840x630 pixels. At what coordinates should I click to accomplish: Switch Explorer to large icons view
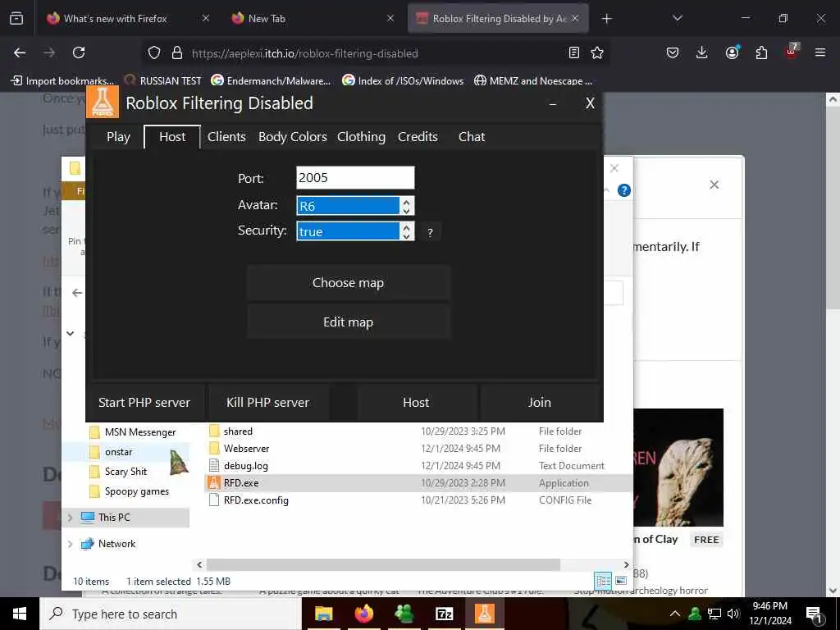(x=621, y=581)
